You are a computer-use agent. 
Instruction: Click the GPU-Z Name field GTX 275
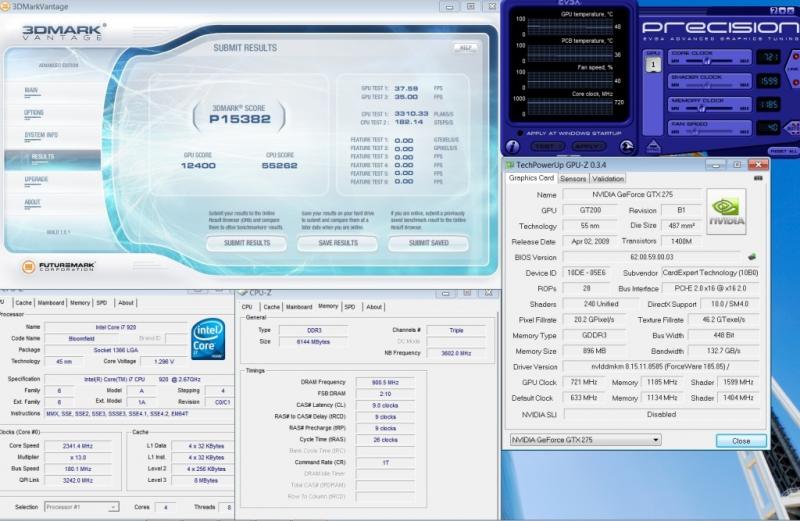point(632,194)
